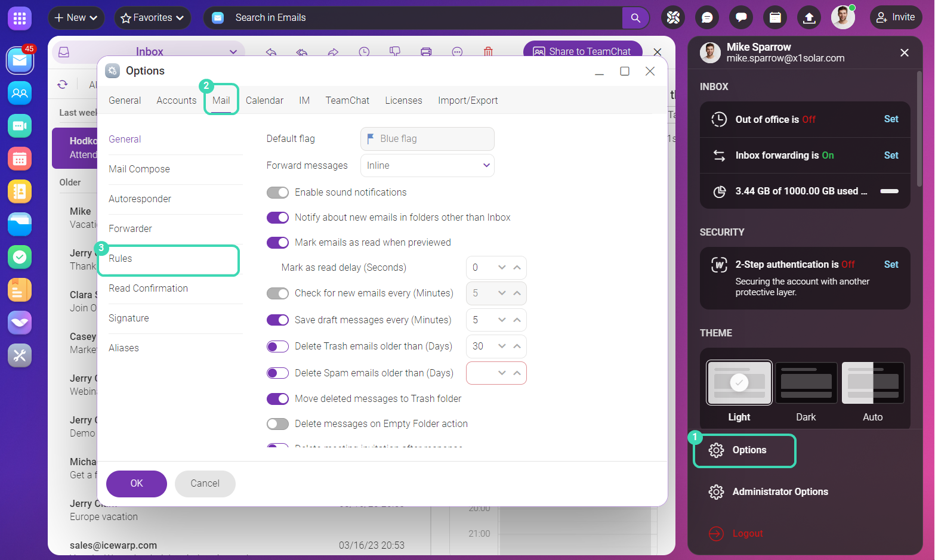Open Files folder app in sidebar
The width and height of the screenshot is (935, 560).
coord(20,224)
